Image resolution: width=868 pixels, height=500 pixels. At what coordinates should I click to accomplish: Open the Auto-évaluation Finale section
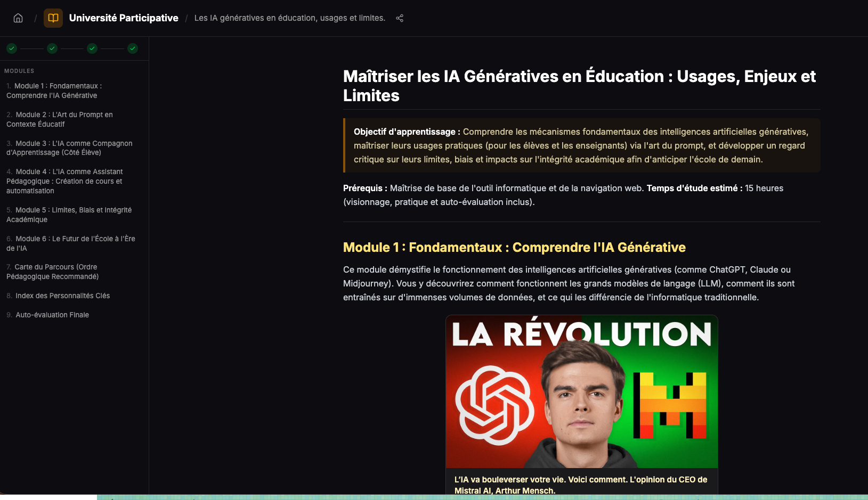[52, 315]
